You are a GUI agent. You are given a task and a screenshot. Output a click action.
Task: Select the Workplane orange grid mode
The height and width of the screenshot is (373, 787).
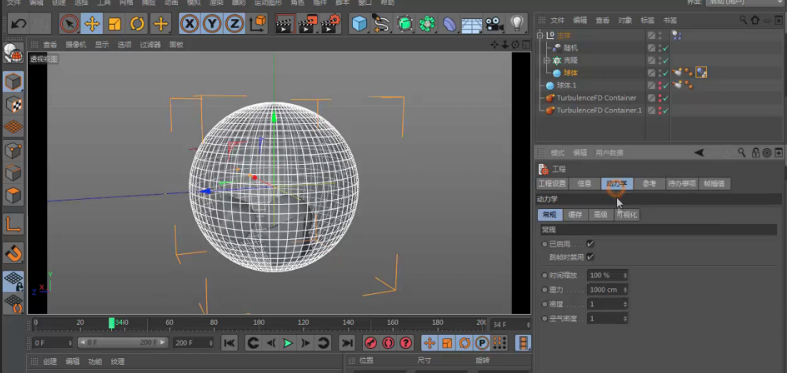[13, 127]
